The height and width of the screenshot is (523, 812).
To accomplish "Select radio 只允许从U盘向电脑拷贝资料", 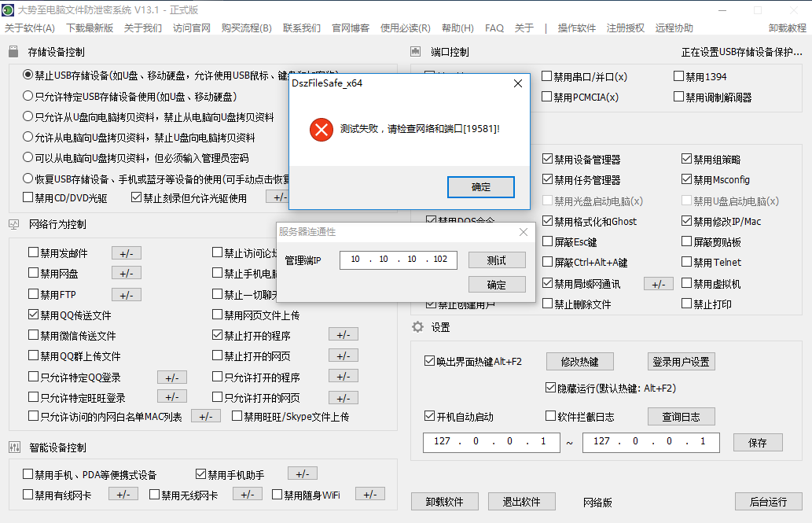I will pos(28,116).
